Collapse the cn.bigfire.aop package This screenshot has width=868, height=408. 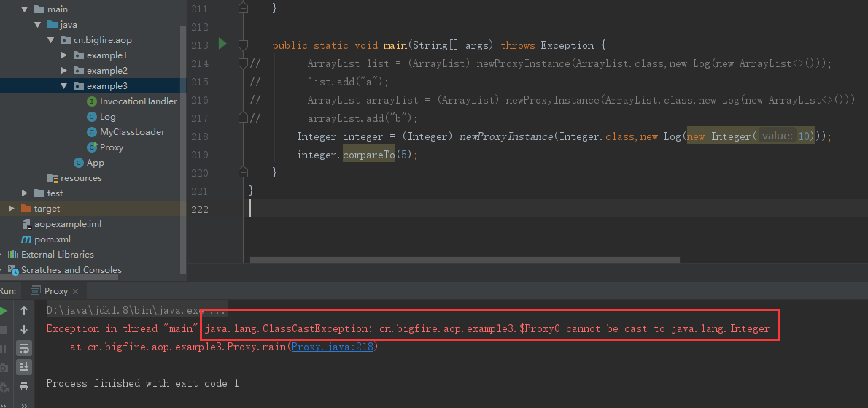[51, 40]
